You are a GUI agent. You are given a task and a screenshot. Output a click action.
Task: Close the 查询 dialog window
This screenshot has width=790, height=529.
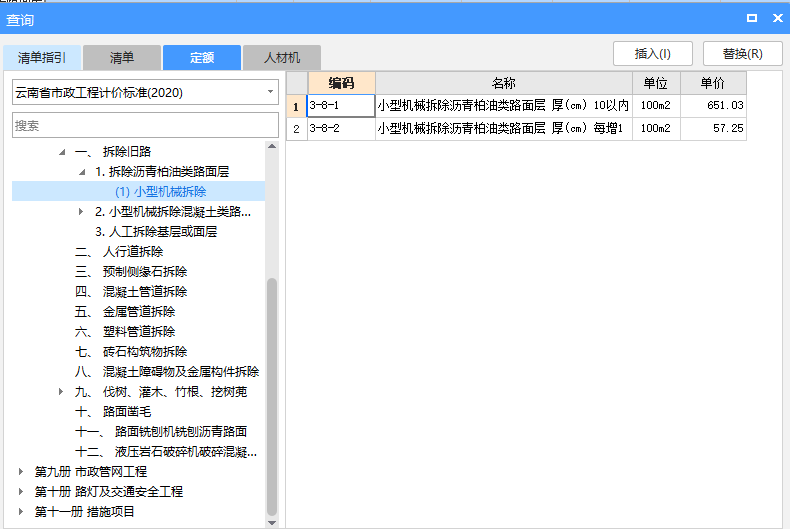777,18
